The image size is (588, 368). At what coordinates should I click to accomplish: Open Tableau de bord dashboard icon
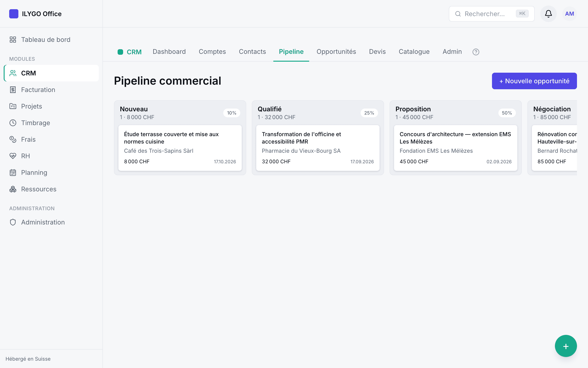13,39
